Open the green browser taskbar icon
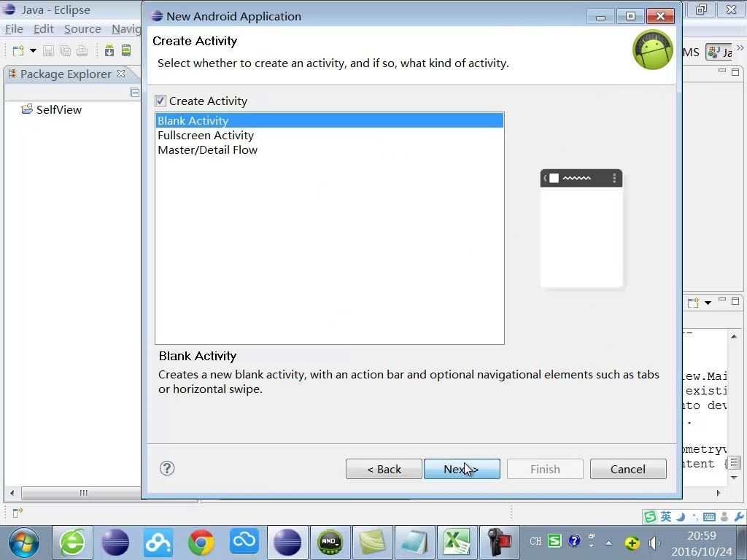 (72, 542)
